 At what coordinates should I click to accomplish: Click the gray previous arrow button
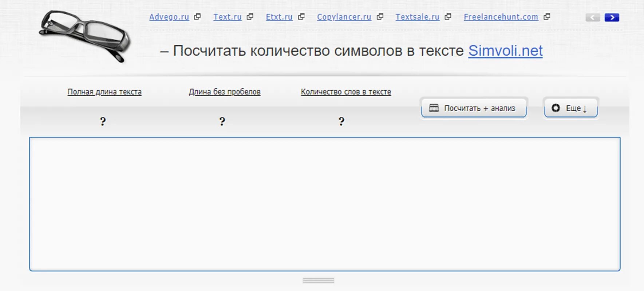[x=593, y=17]
